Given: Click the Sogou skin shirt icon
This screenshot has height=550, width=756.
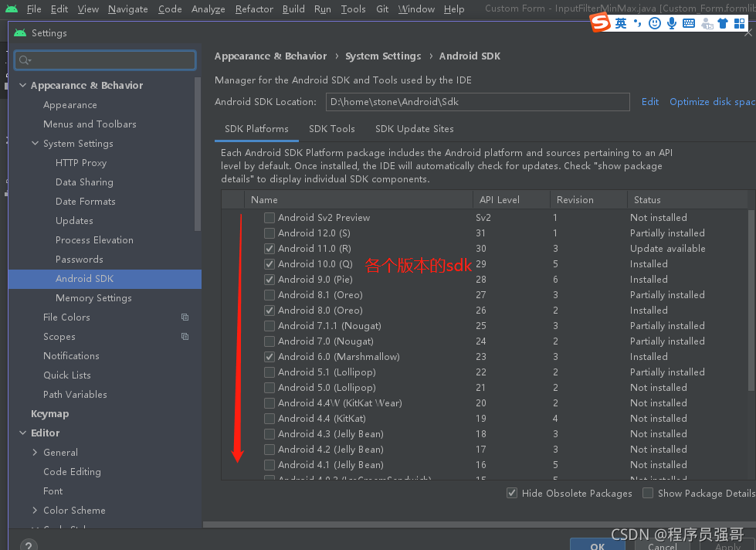Looking at the screenshot, I should coord(722,23).
